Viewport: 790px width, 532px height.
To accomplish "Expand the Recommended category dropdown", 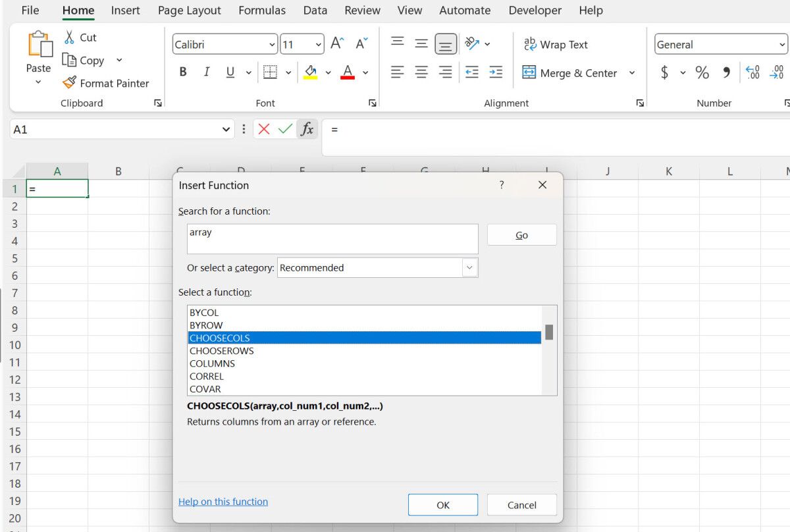I will 469,268.
